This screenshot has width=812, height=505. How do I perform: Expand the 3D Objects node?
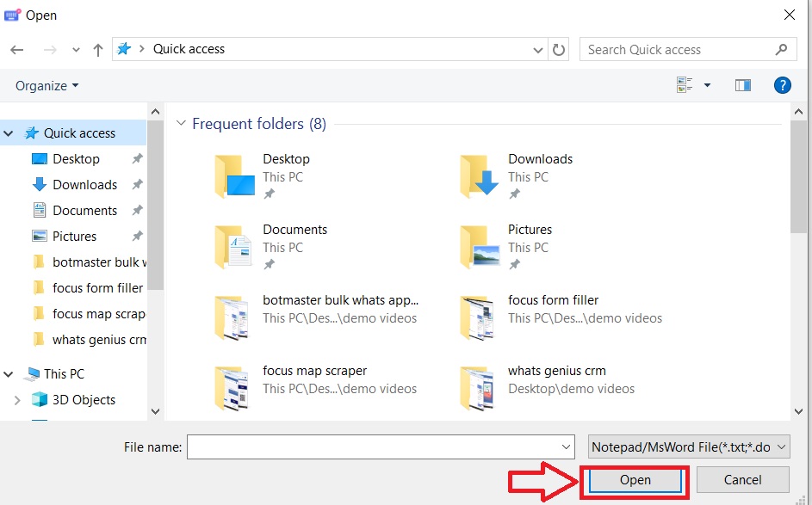click(17, 400)
